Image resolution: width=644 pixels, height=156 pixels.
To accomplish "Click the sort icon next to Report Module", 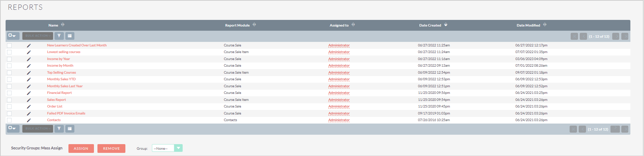I will pos(254,25).
